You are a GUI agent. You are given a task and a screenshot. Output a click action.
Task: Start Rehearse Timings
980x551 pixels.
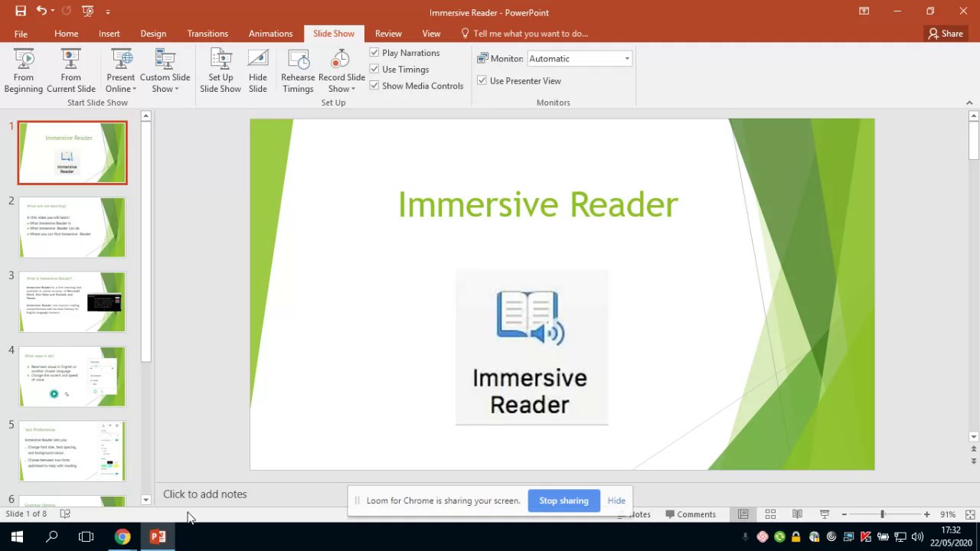pyautogui.click(x=298, y=70)
